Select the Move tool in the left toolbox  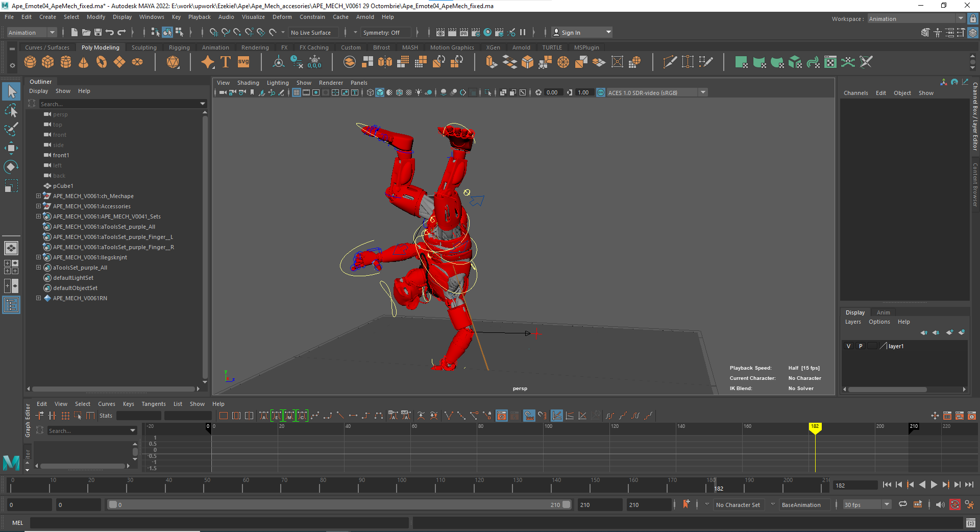[11, 148]
